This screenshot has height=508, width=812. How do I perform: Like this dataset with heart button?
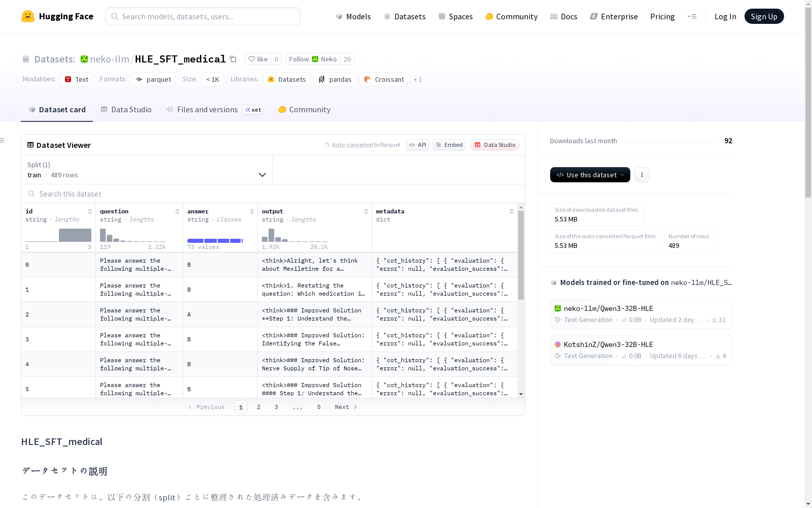pyautogui.click(x=258, y=59)
